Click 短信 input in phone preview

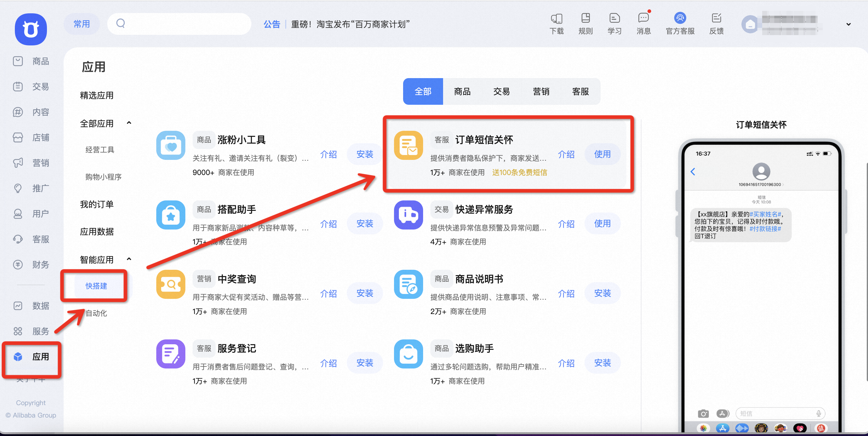pos(780,413)
